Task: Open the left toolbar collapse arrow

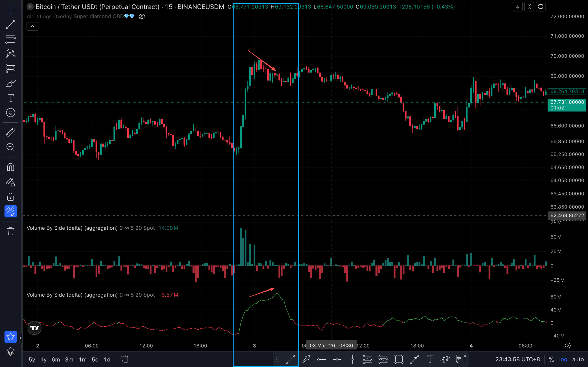Action: 21,338
